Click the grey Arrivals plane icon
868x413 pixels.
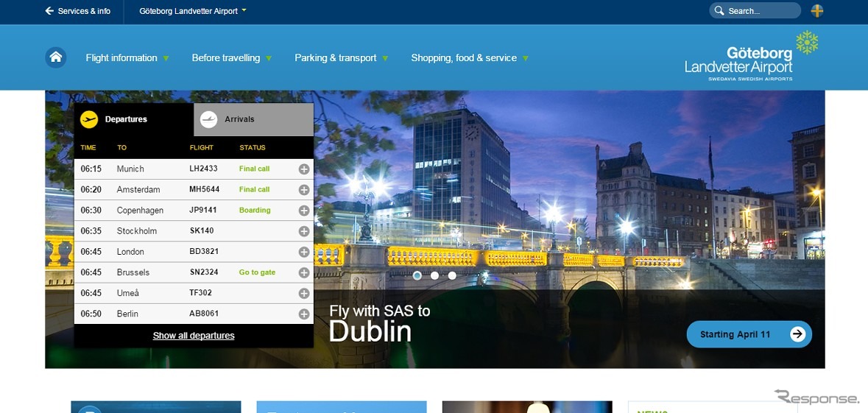coord(208,119)
